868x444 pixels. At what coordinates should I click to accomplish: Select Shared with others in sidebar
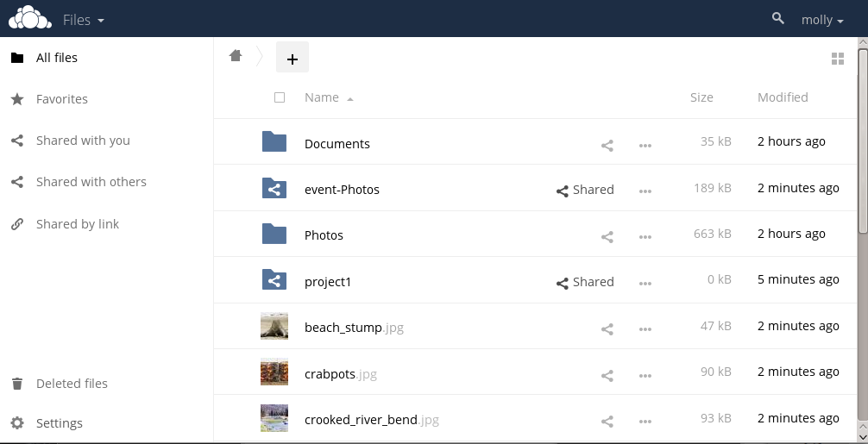click(x=91, y=182)
